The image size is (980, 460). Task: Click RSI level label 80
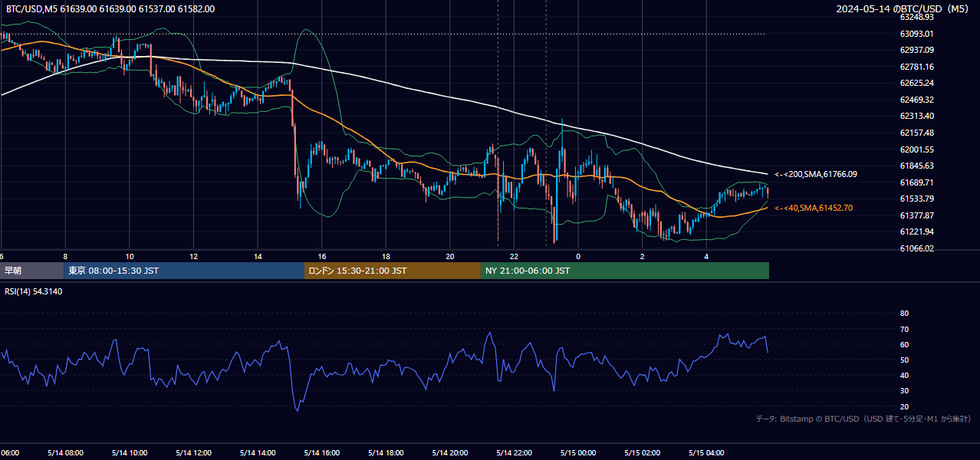904,314
